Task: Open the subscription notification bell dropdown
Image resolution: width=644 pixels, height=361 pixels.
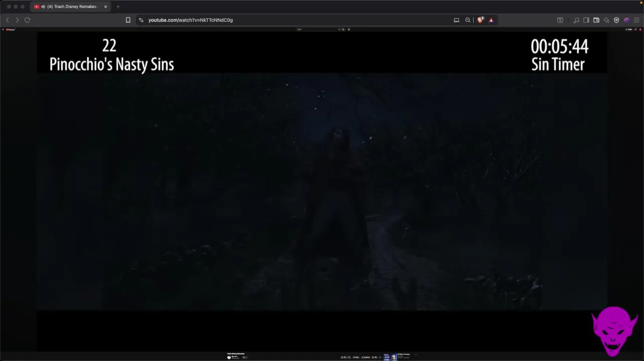Action: click(245, 357)
